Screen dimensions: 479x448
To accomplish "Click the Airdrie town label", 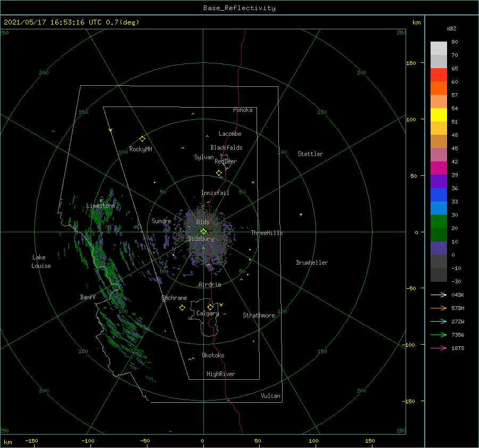I will coord(210,284).
